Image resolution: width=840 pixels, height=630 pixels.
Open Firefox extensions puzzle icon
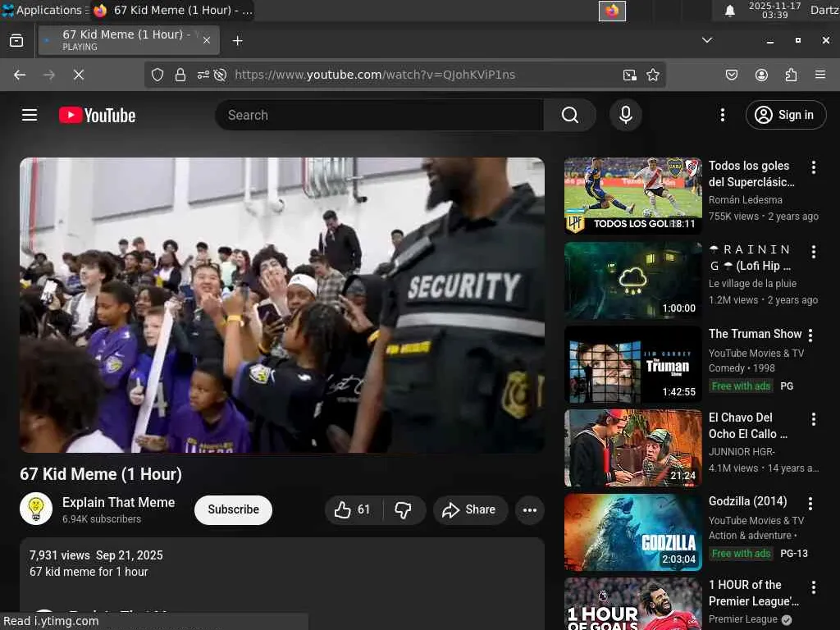[791, 75]
